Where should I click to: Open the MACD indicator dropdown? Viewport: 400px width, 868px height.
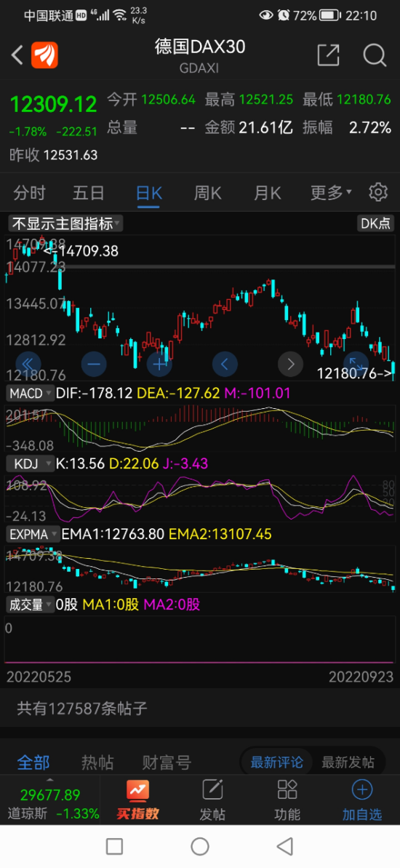31,393
